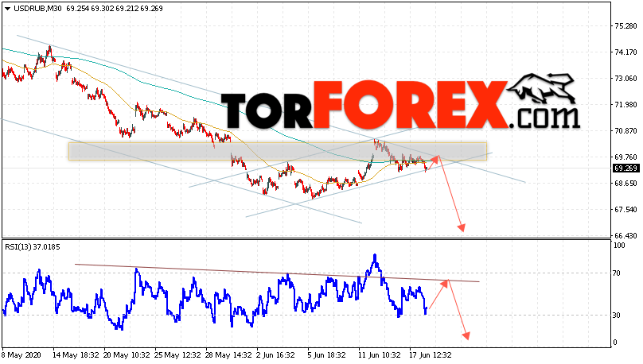Click the RSI level 30 label
The height and width of the screenshot is (364, 643).
point(618,316)
